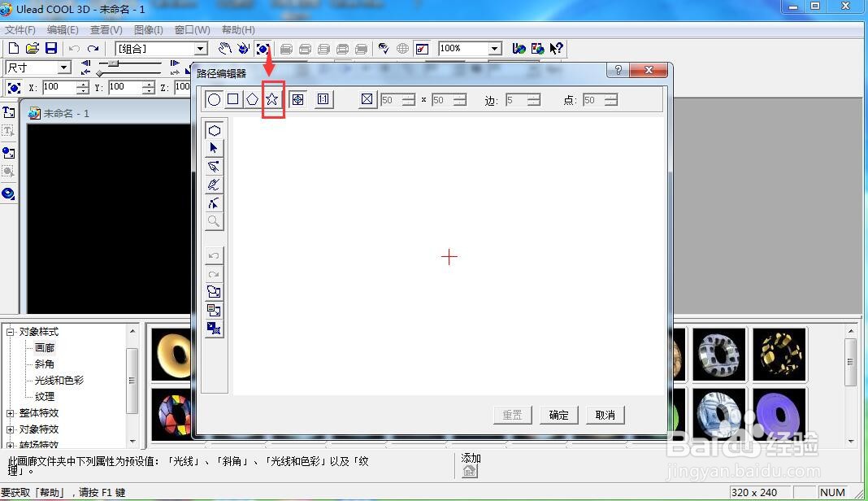The height and width of the screenshot is (501, 868).
Task: Open the 图像(I) menu
Action: (x=149, y=30)
